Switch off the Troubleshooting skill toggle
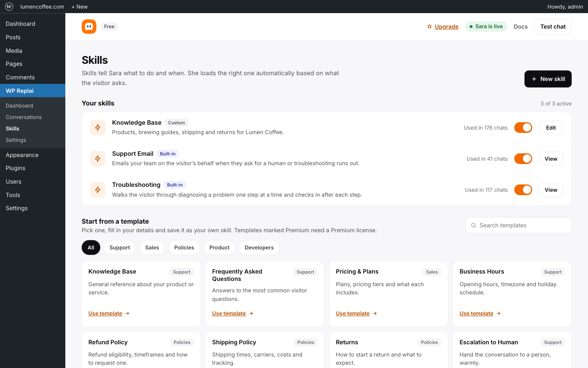Viewport: 588px width, 368px height. pos(523,190)
